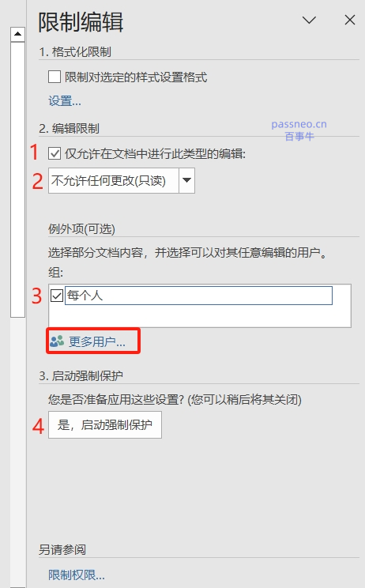Screen dimensions: 365x588
Task: Enable 限制对选定的样式设置格式 checkbox
Action: tap(55, 77)
